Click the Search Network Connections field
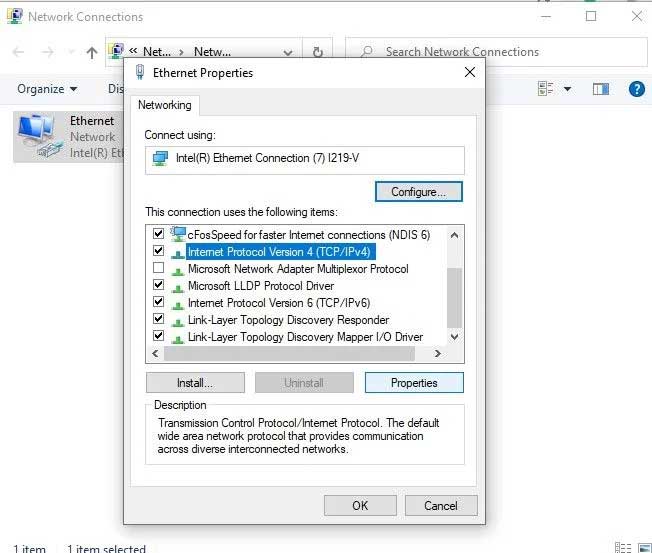The width and height of the screenshot is (652, 553). pyautogui.click(x=496, y=52)
